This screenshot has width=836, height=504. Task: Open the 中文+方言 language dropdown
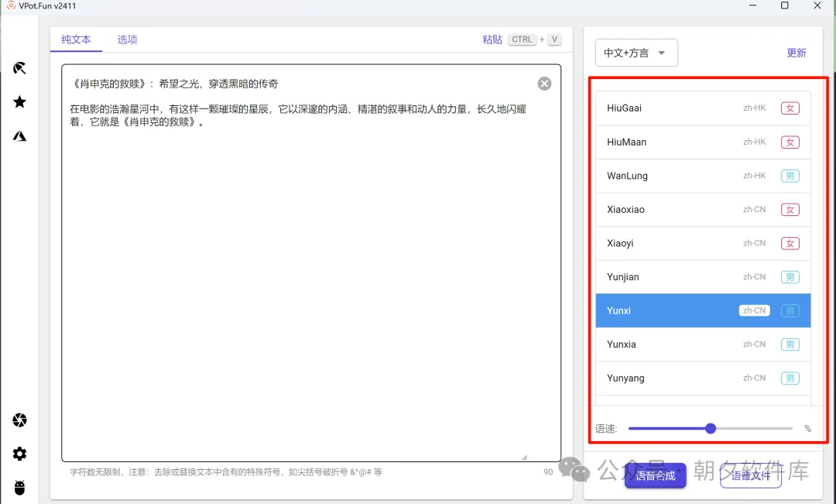[x=636, y=52]
